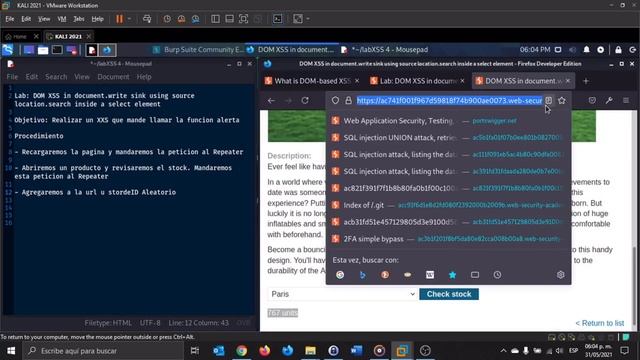Open the VMware snapshot manager icon
This screenshot has width=640, height=360.
[x=196, y=19]
